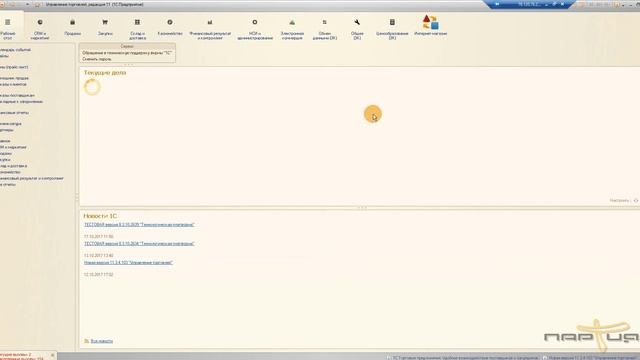Viewport: 640px width, 360px height.
Task: Open the Рабочий стол section
Action: [x=8, y=29]
